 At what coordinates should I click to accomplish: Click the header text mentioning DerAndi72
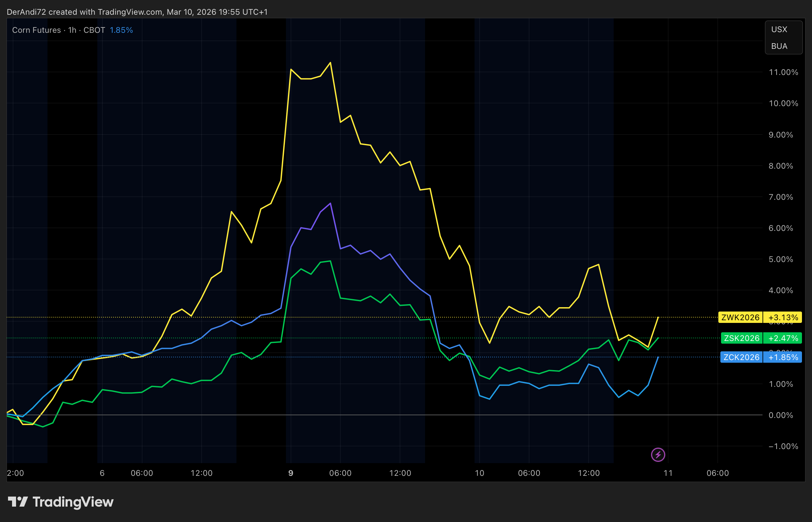click(137, 12)
